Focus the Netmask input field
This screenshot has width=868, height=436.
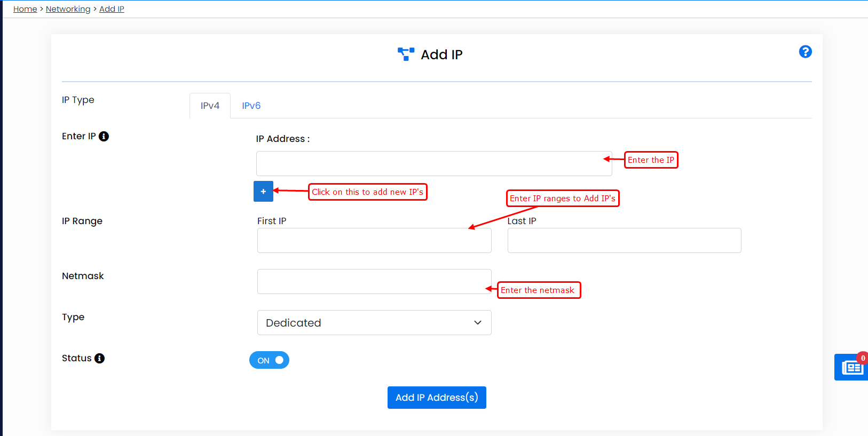click(x=374, y=282)
